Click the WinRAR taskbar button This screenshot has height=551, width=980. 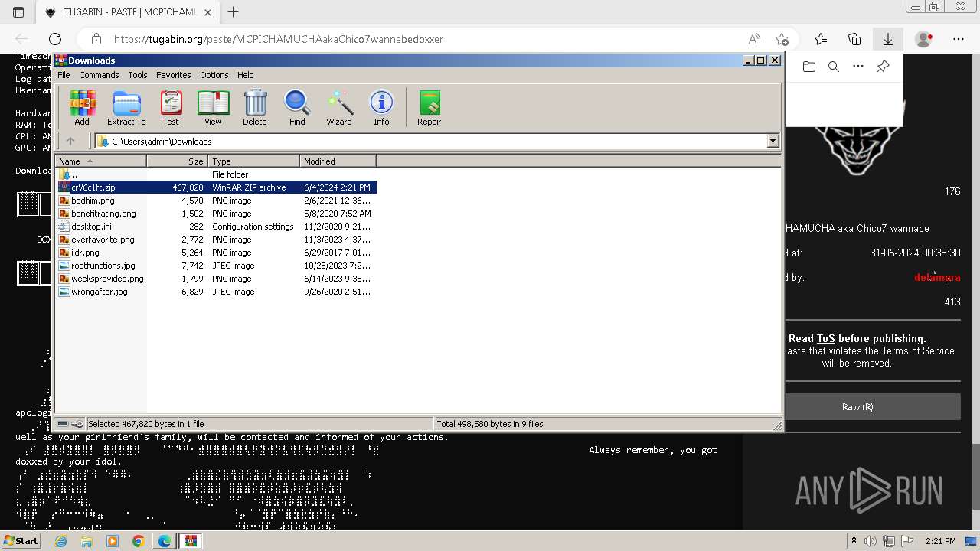[x=190, y=541]
